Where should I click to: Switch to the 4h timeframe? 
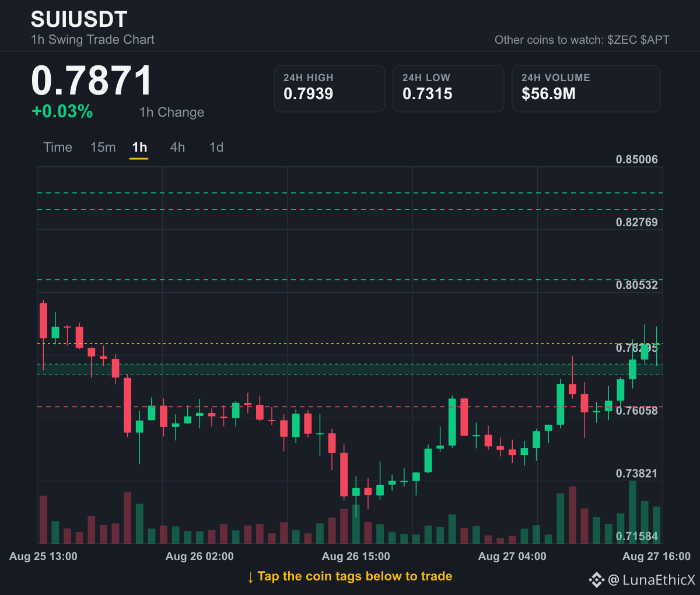pos(177,147)
